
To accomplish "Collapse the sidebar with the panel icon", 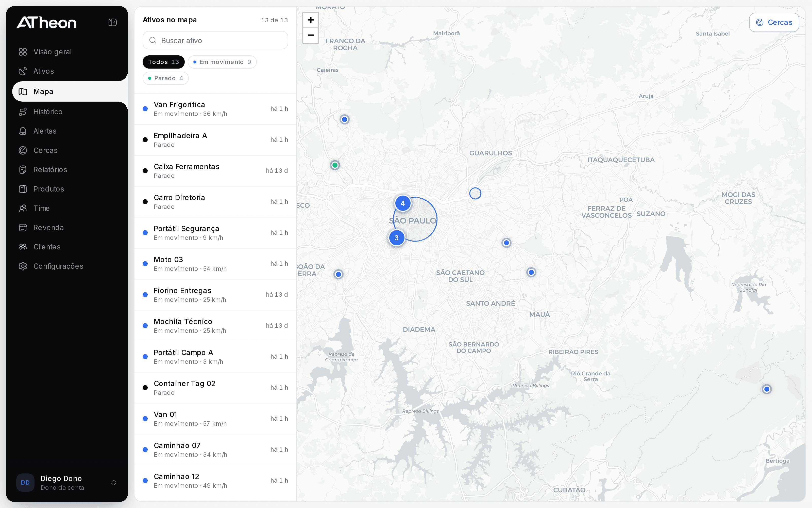I will coord(112,23).
